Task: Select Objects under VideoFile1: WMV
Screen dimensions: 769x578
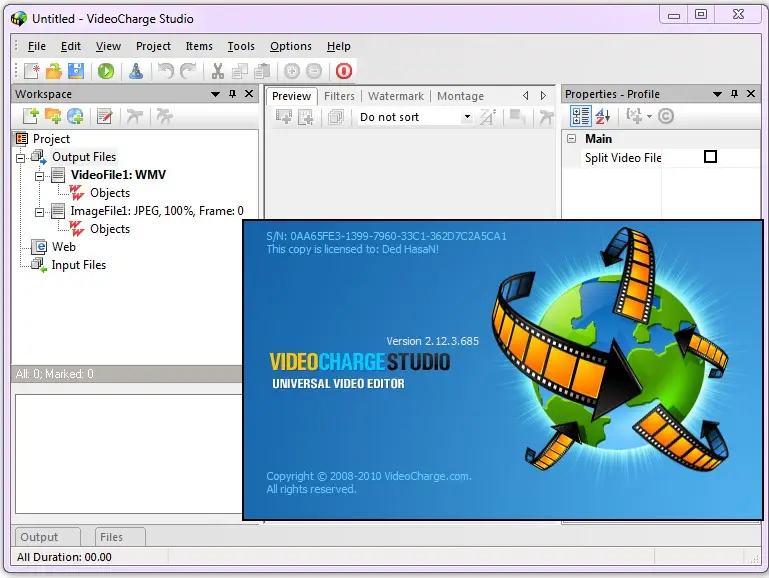Action: coord(110,193)
